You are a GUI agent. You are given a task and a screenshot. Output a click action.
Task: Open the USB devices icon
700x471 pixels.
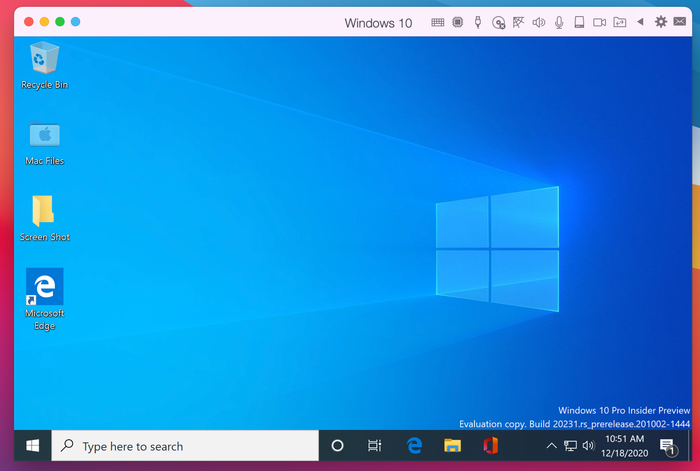[478, 22]
